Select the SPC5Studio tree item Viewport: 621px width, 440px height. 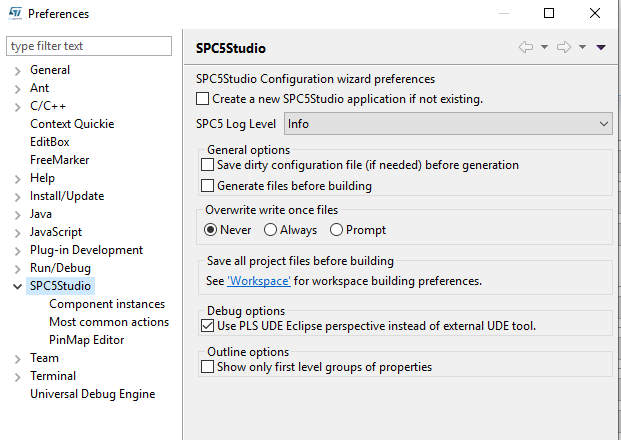point(61,286)
